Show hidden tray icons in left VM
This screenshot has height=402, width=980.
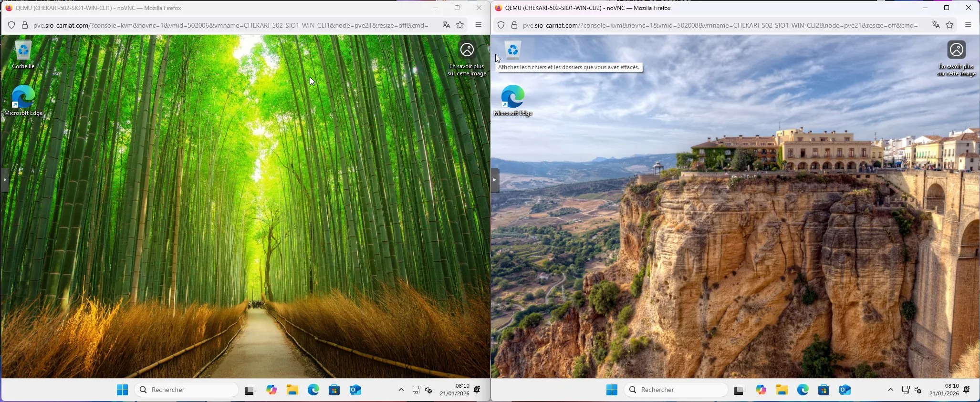[x=401, y=390]
